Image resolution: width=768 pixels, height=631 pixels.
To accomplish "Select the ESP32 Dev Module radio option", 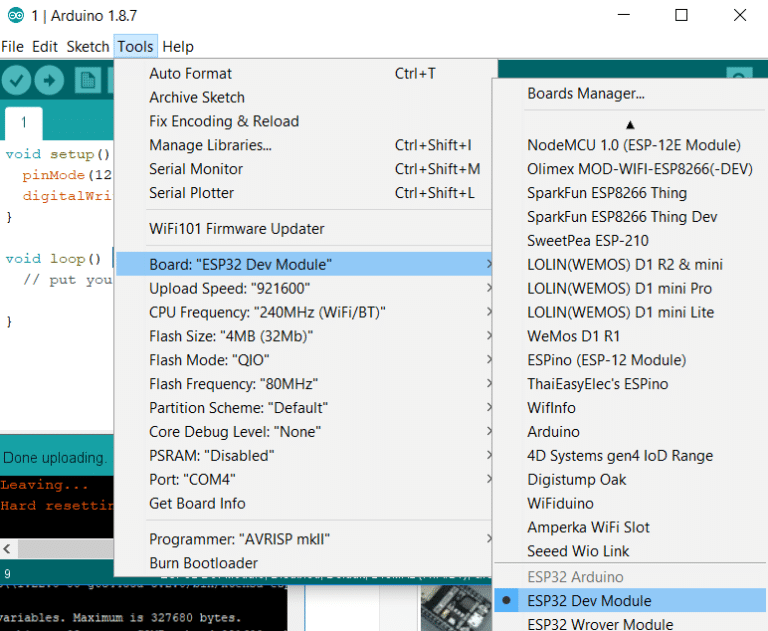I will 630,600.
